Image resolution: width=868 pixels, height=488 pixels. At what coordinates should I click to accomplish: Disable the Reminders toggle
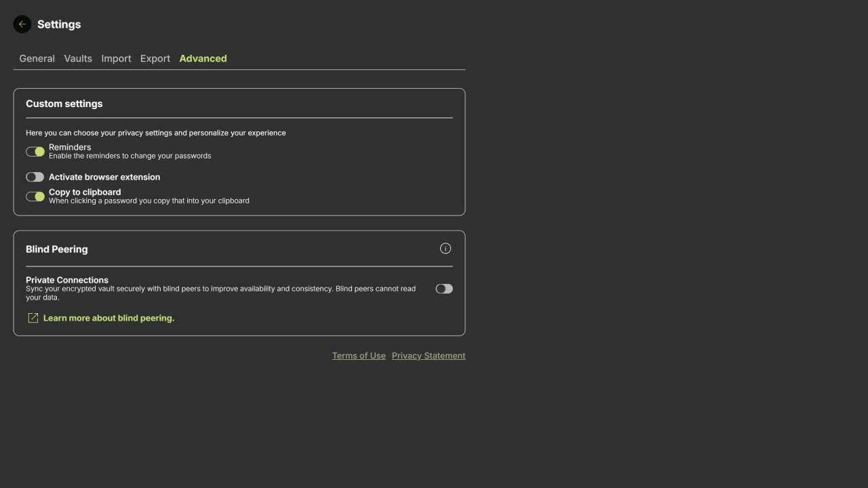pos(35,152)
